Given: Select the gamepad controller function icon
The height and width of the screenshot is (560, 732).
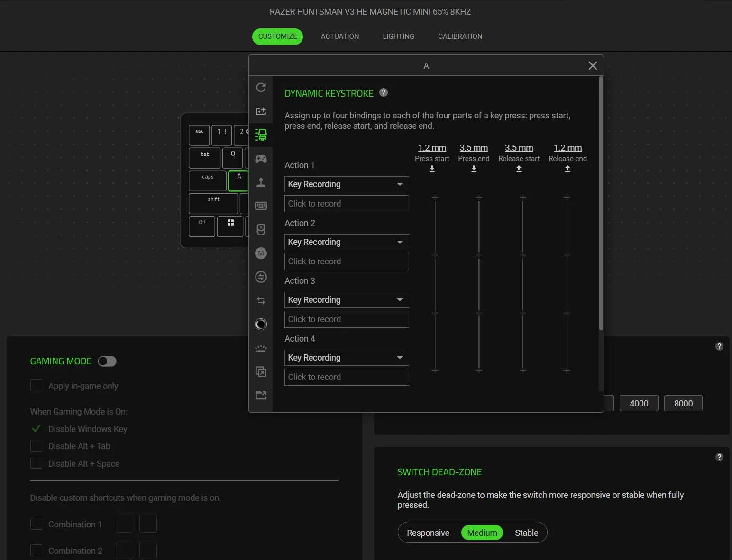Looking at the screenshot, I should pyautogui.click(x=261, y=159).
